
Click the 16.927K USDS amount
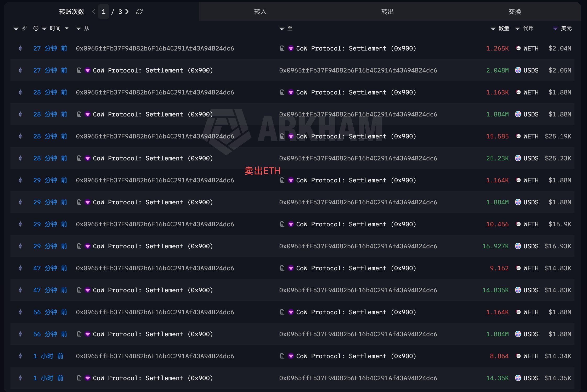click(x=495, y=246)
